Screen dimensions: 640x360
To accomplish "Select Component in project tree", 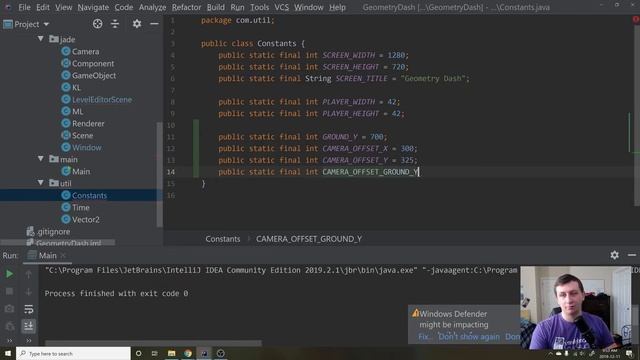I will coord(93,63).
